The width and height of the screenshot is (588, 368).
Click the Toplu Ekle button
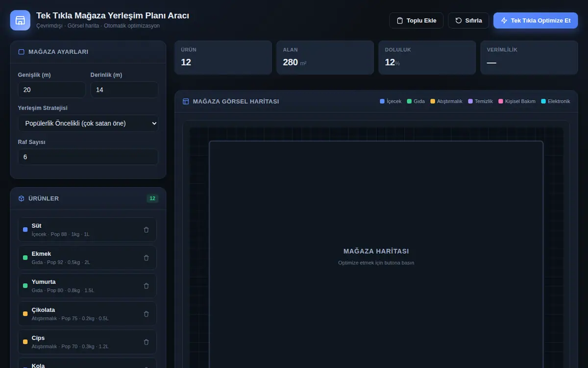416,21
